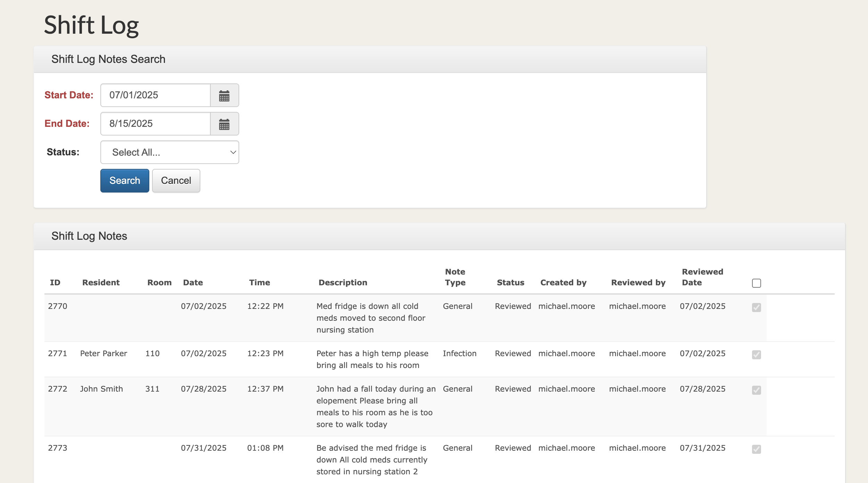Viewport: 868px width, 483px height.
Task: Expand the Status Select All dropdown
Action: [169, 152]
